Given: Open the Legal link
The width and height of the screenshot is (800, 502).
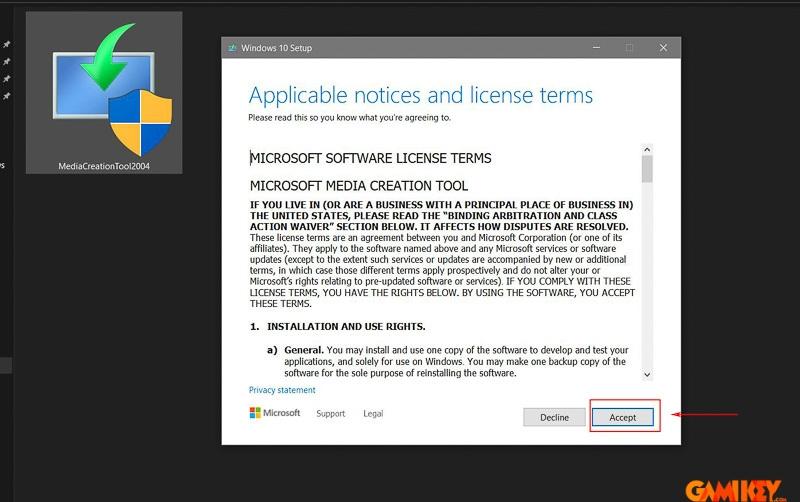Looking at the screenshot, I should click(x=373, y=413).
